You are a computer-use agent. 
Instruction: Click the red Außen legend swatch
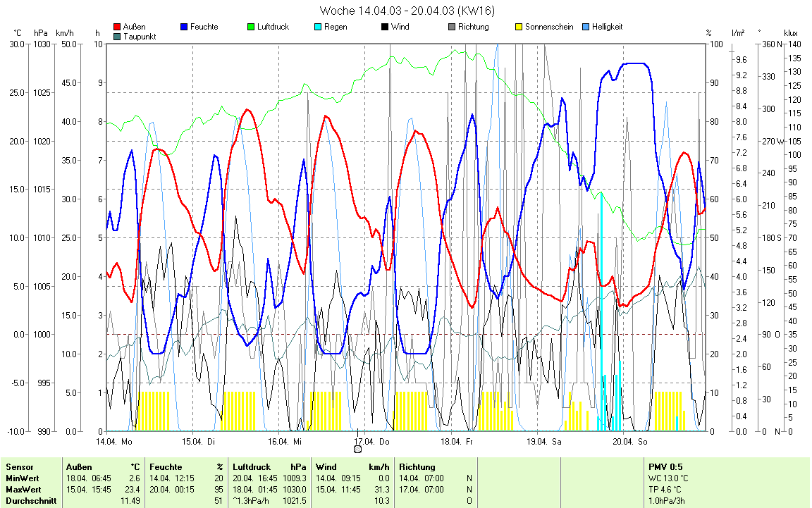point(117,27)
